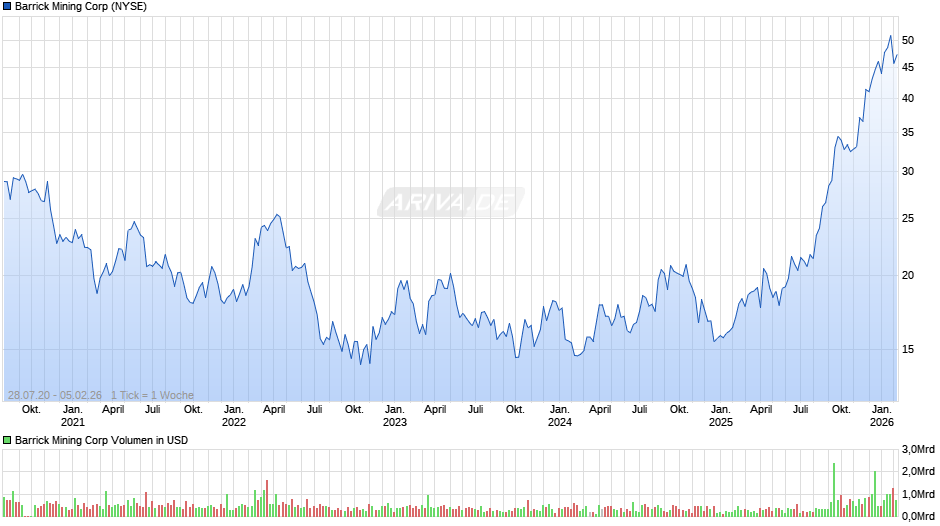Click the 2023 year label on time axis
The width and height of the screenshot is (940, 526).
[x=394, y=422]
